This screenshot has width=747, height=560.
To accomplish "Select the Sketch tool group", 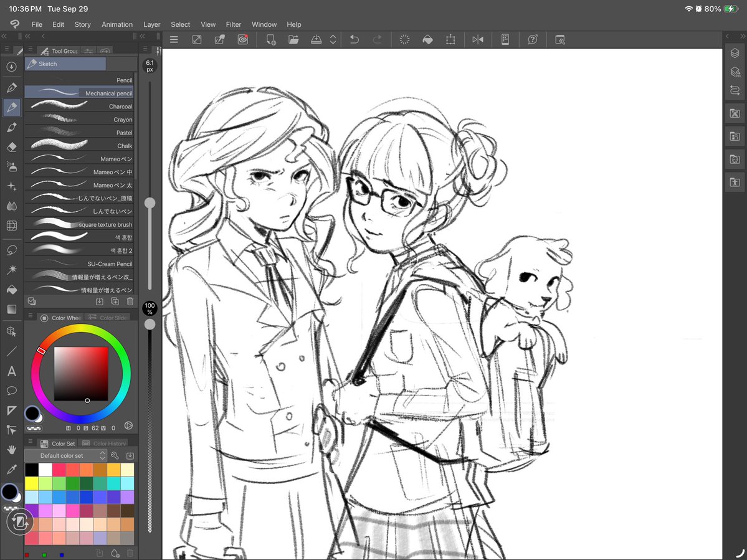I will [65, 64].
